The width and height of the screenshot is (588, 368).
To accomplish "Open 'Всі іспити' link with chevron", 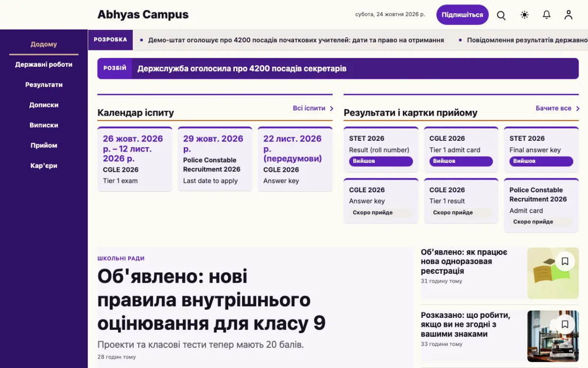I will coord(314,108).
